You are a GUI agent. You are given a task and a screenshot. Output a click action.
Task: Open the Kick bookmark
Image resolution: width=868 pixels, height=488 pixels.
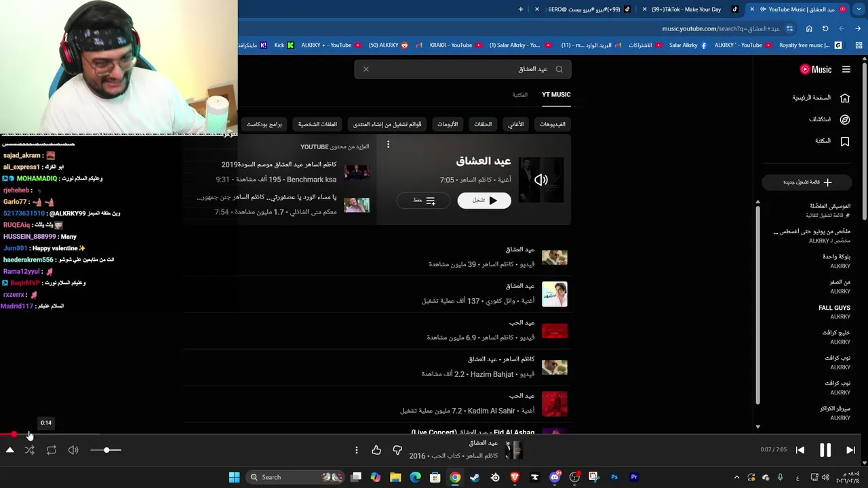pos(283,45)
